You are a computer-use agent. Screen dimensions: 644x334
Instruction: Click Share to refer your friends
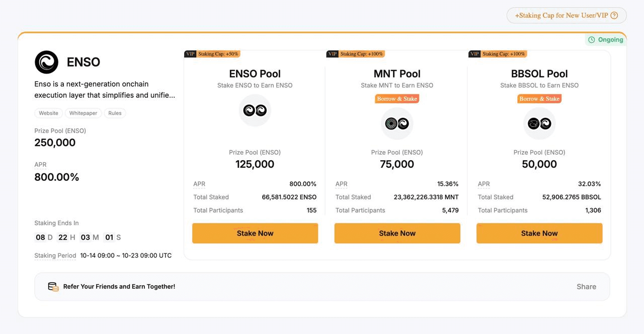[x=586, y=286]
